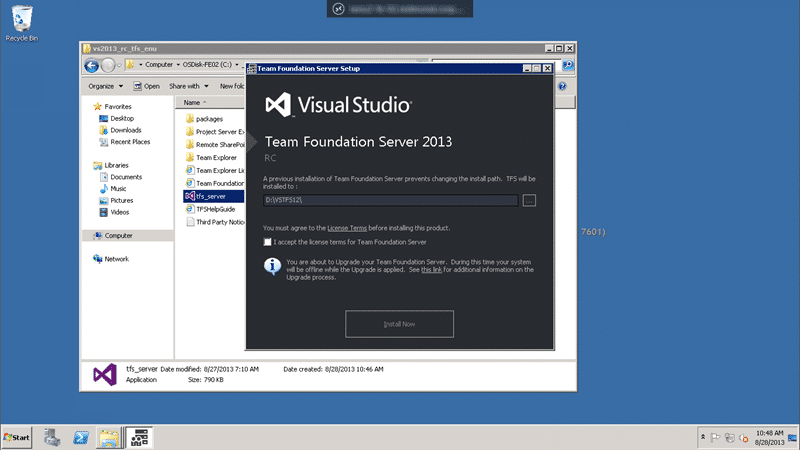Viewport: 800px width, 450px height.
Task: Click the Start button
Action: 17,438
